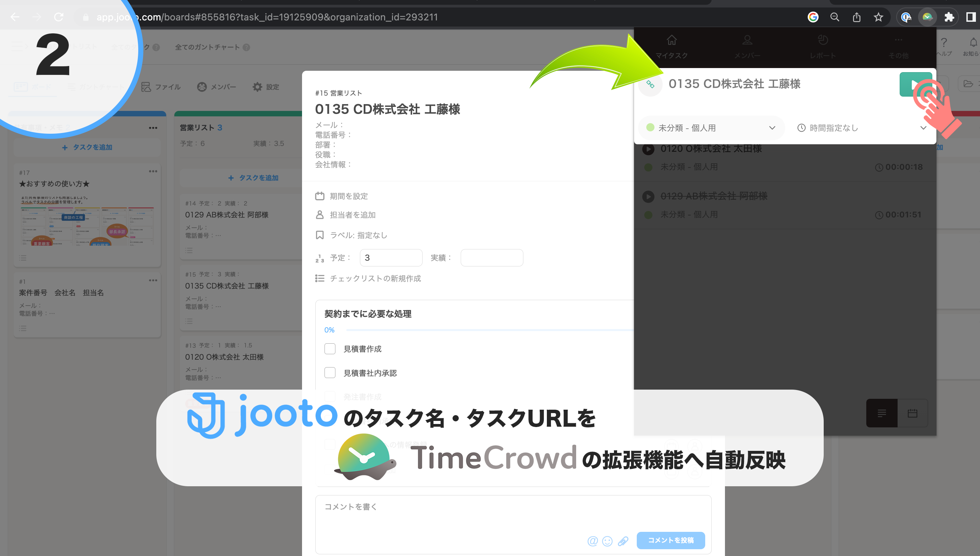This screenshot has width=980, height=556.
Task: Check the 発注書作成 checkbox
Action: [330, 396]
